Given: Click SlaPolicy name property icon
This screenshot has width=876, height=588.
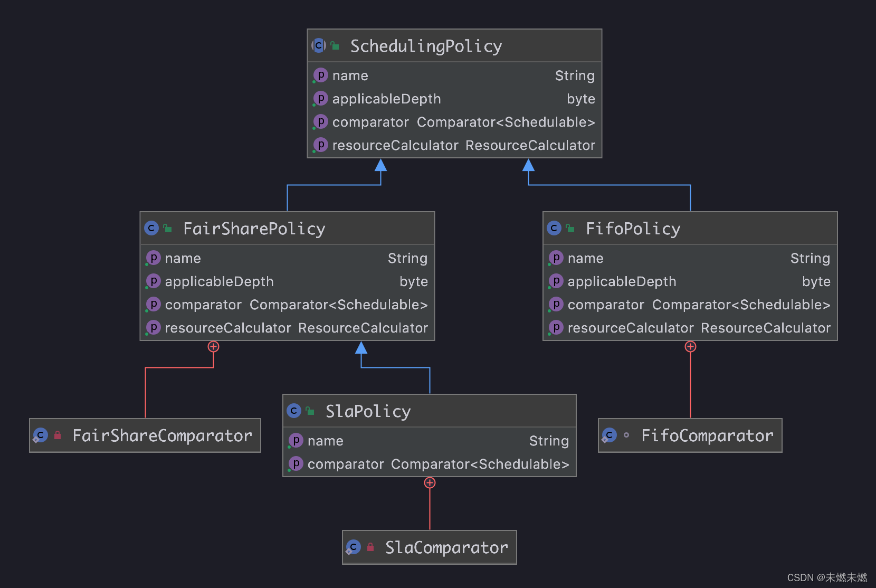Looking at the screenshot, I should (296, 441).
